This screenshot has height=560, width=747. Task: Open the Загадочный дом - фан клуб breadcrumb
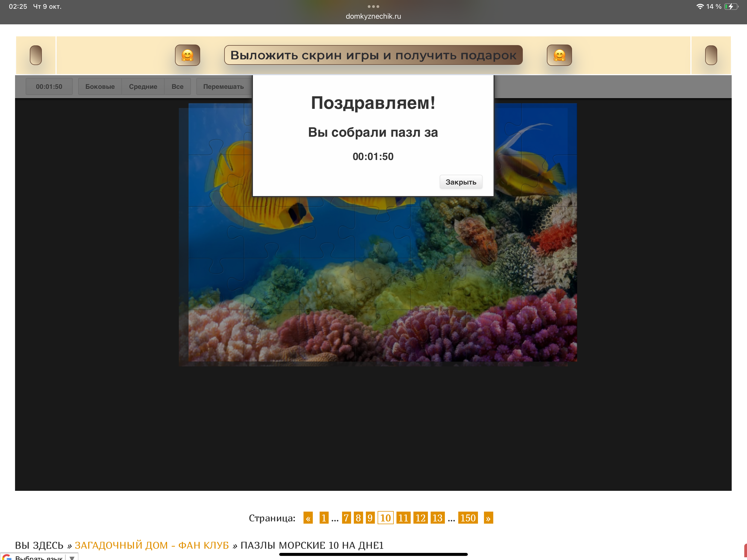[x=152, y=545]
